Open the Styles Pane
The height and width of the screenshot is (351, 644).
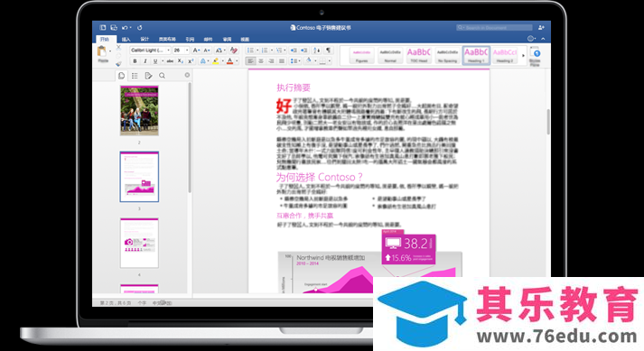tap(535, 56)
